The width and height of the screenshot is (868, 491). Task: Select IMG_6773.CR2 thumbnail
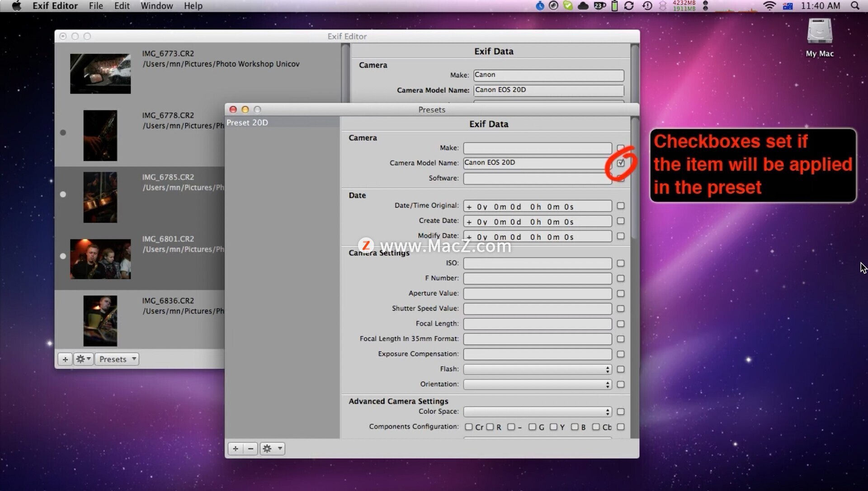coord(100,74)
